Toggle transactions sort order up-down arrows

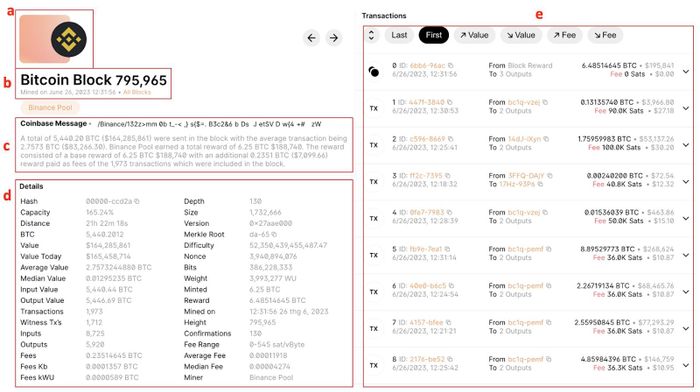coord(371,35)
